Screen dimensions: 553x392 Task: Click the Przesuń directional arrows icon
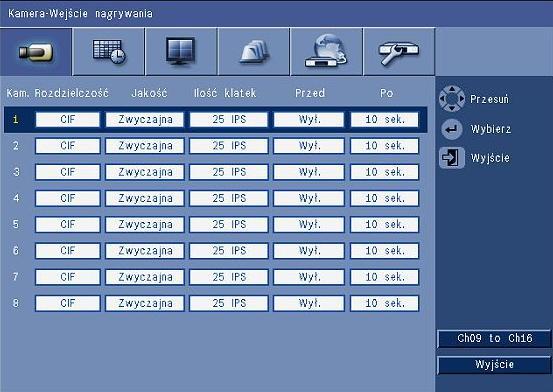pos(452,99)
